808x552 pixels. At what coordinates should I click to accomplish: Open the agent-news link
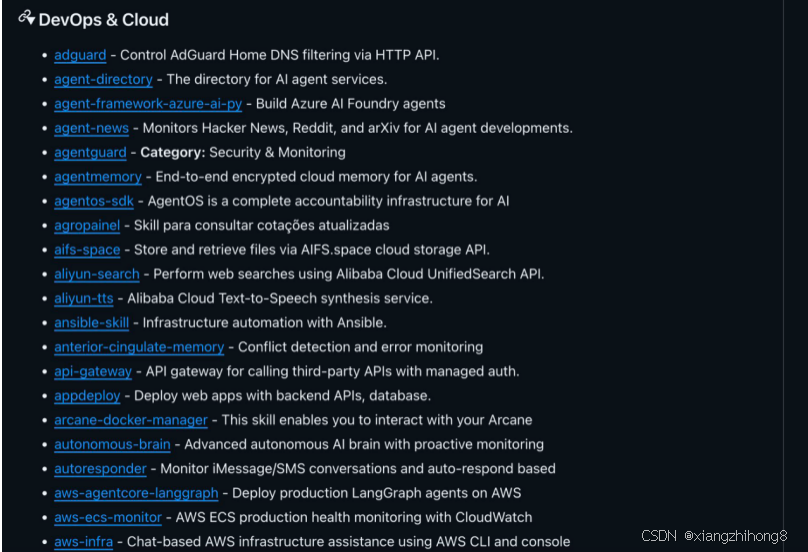(91, 128)
